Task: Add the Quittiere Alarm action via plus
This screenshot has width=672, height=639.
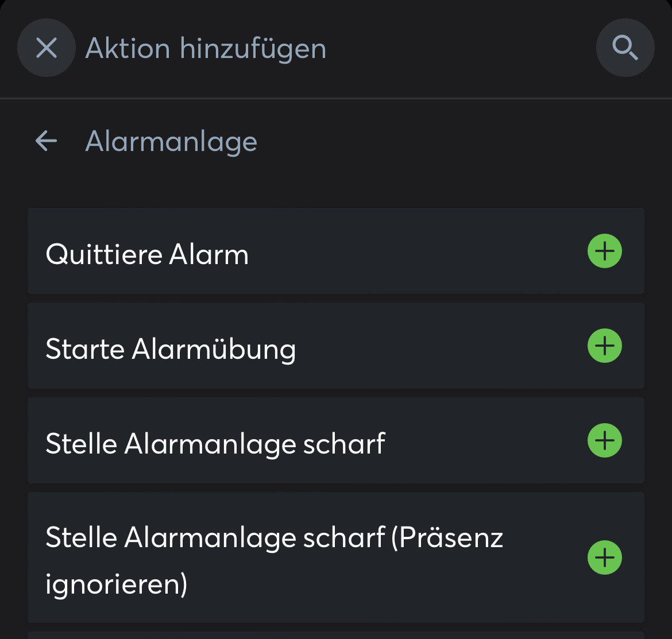Action: coord(604,251)
